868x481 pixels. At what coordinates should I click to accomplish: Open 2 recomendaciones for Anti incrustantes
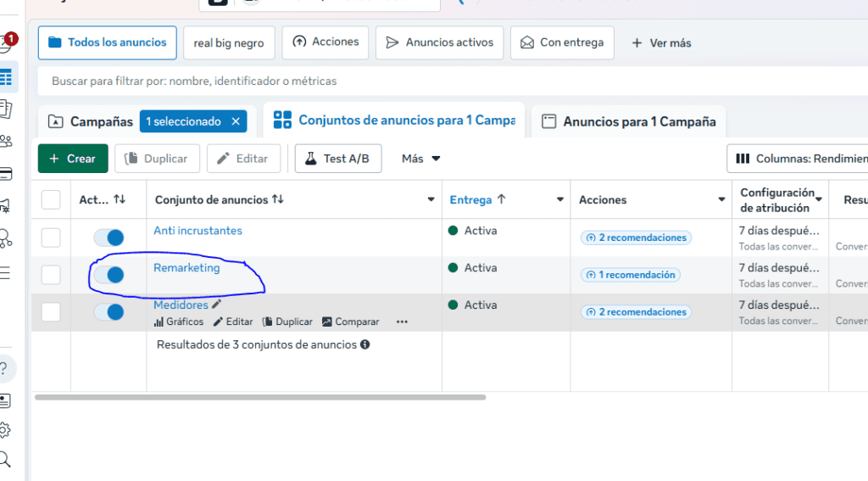click(x=636, y=238)
